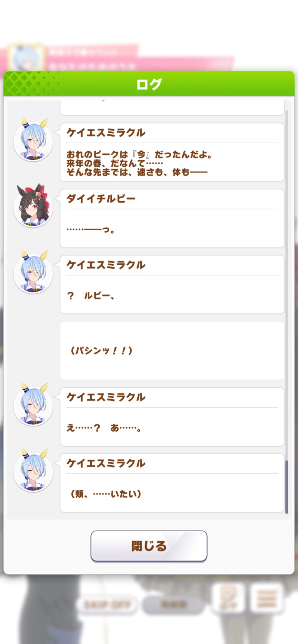Toggle the blurred SKIP OFF button
This screenshot has width=298, height=644.
(108, 604)
